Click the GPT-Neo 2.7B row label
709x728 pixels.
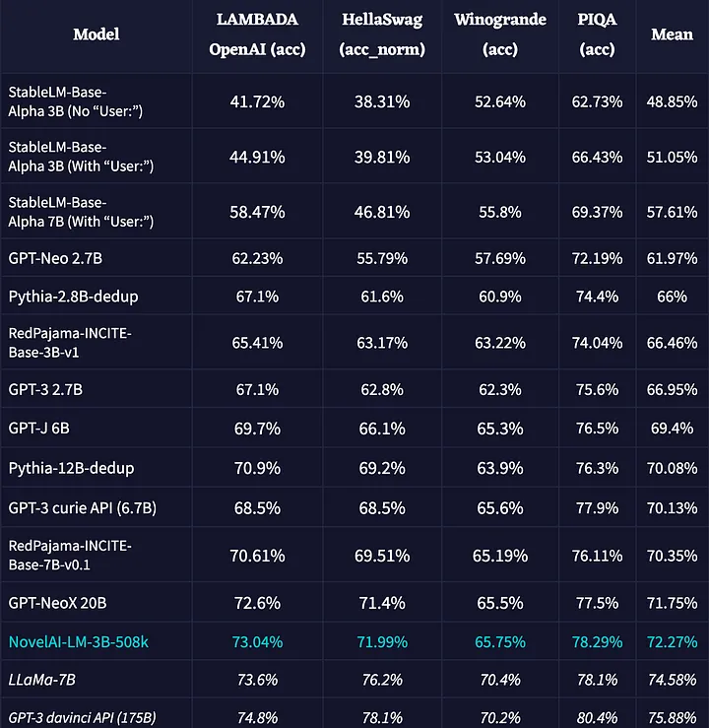click(55, 258)
